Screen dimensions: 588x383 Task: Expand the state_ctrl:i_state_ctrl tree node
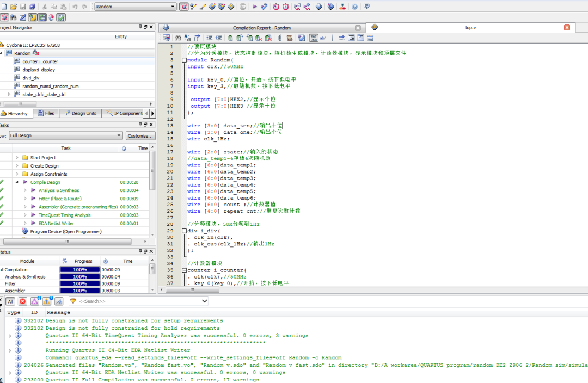tap(9, 94)
